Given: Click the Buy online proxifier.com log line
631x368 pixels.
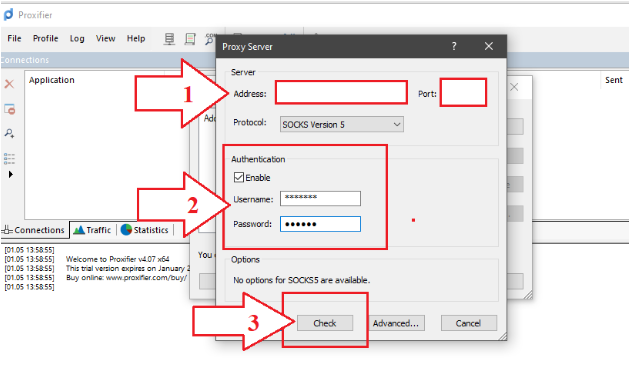Looking at the screenshot, I should click(126, 277).
